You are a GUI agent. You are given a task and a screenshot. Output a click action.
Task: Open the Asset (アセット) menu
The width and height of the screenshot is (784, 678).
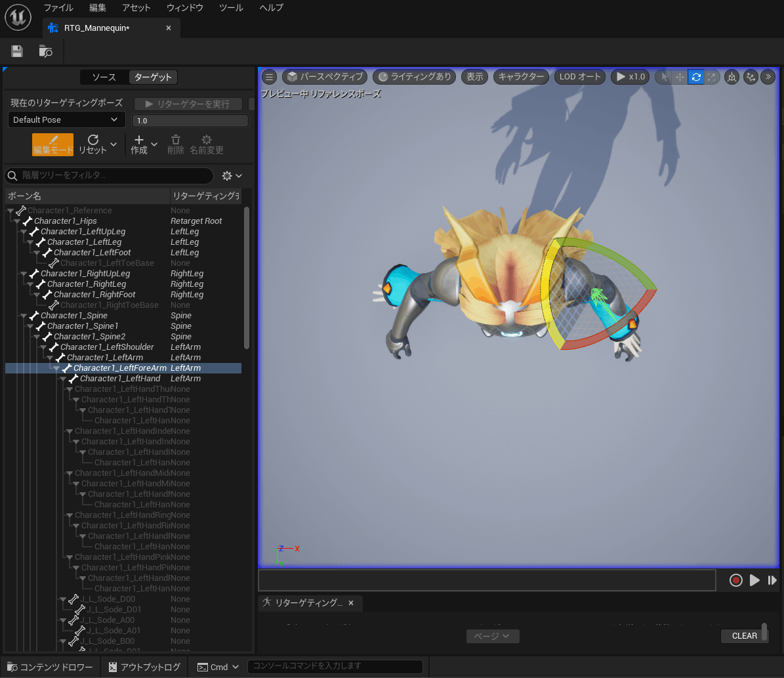pos(136,7)
